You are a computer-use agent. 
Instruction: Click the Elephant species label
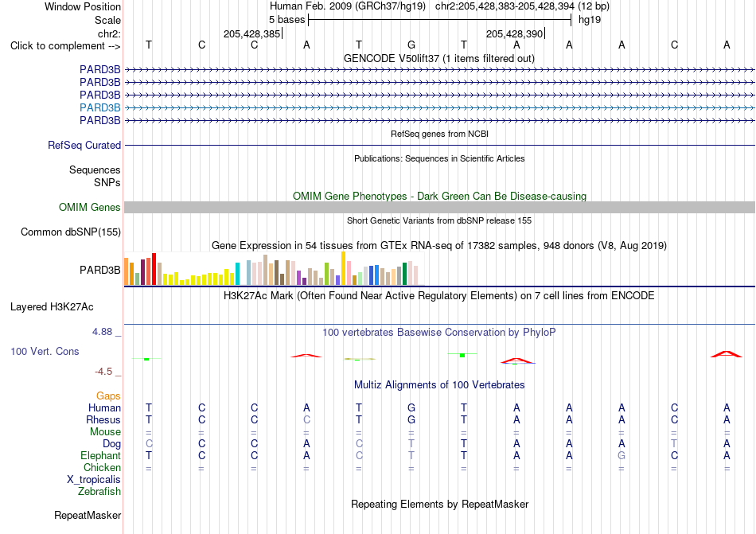click(x=100, y=455)
